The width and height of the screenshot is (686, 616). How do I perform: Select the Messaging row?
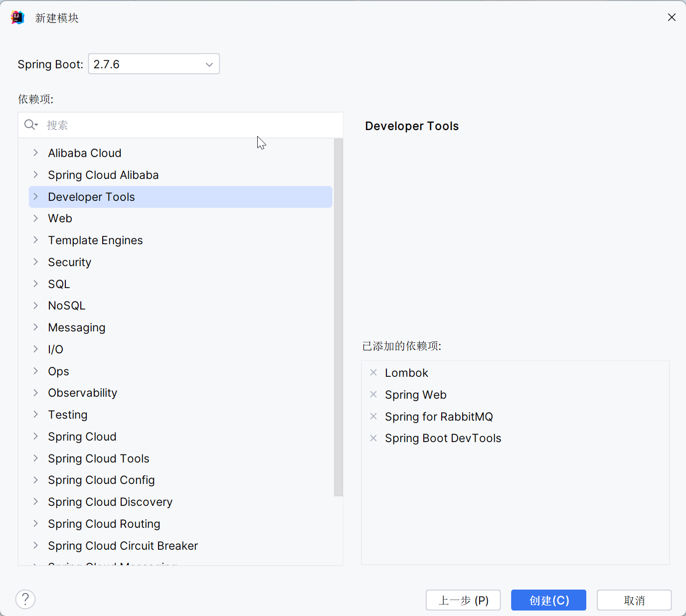click(x=180, y=327)
